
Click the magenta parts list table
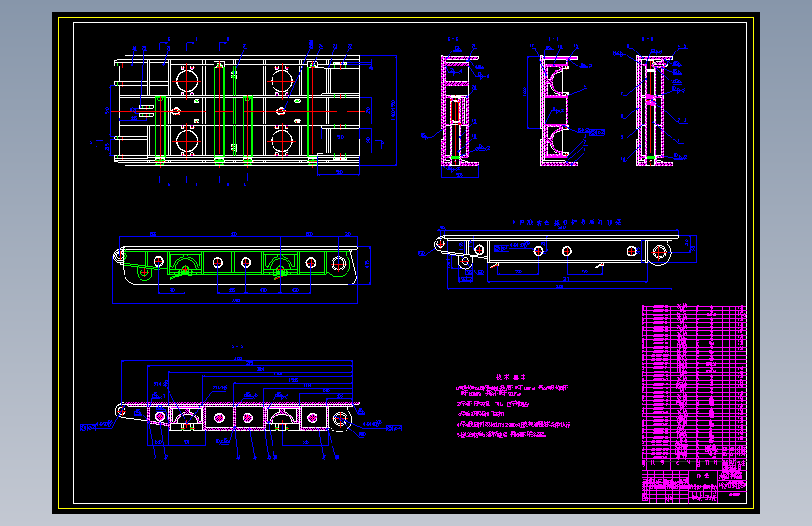pyautogui.click(x=694, y=387)
